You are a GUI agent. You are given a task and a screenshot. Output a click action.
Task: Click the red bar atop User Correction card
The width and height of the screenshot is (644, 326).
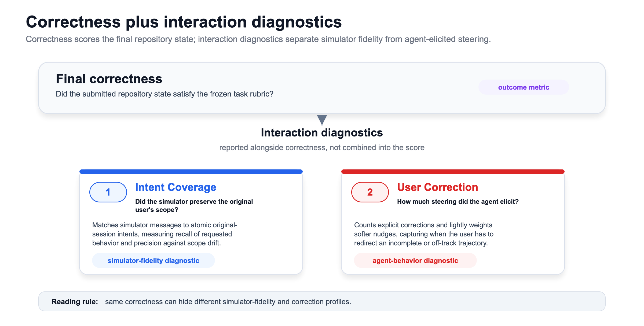[x=453, y=172]
